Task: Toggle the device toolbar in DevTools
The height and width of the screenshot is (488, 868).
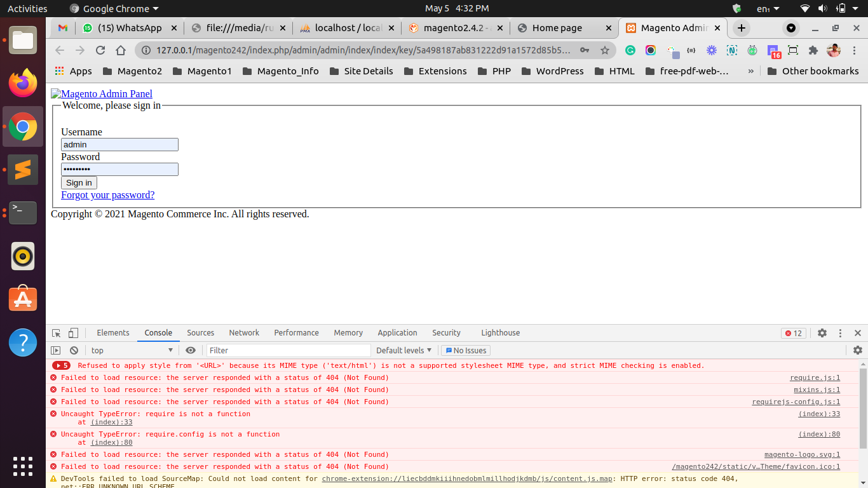Action: click(x=73, y=332)
